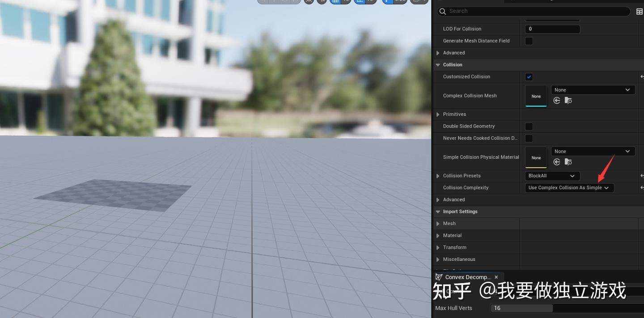Screen dimensions: 644x318
Task: Click the Max Hull Verts input field
Action: point(521,308)
